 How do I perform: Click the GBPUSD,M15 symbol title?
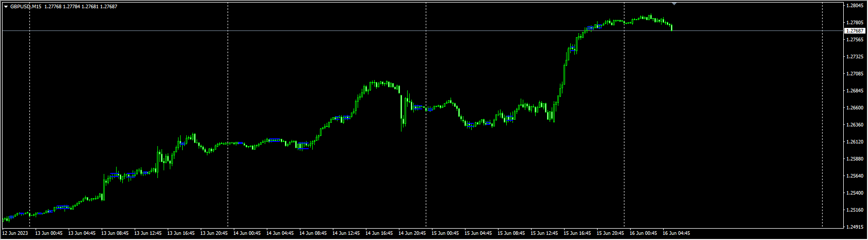26,7
